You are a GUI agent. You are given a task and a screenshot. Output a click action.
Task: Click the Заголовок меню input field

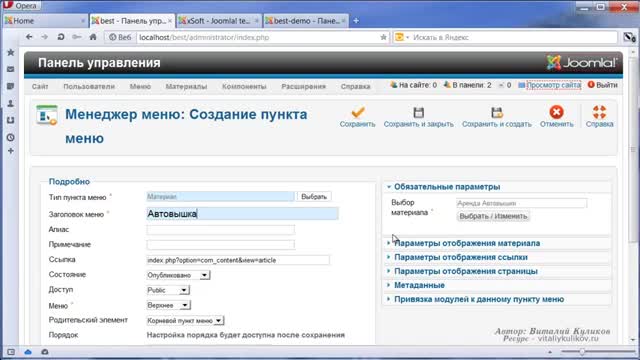(242, 214)
